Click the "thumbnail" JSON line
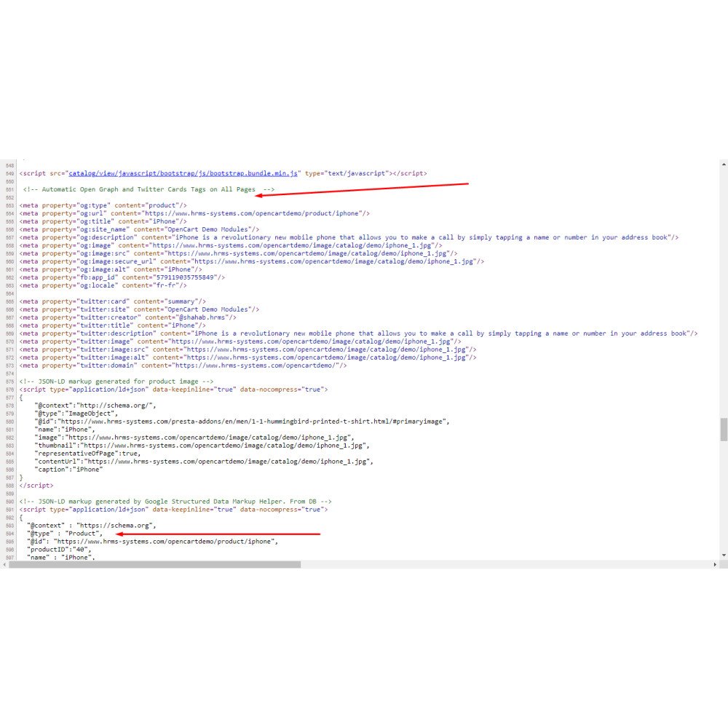The image size is (728, 728). pyautogui.click(x=202, y=446)
